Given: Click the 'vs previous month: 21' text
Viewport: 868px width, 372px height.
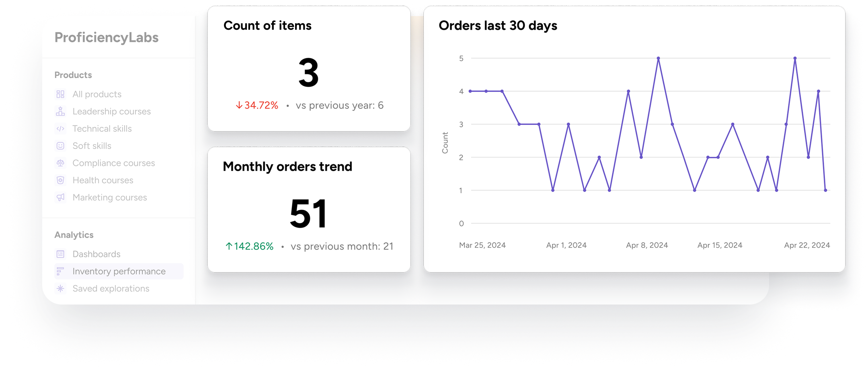Looking at the screenshot, I should [342, 246].
